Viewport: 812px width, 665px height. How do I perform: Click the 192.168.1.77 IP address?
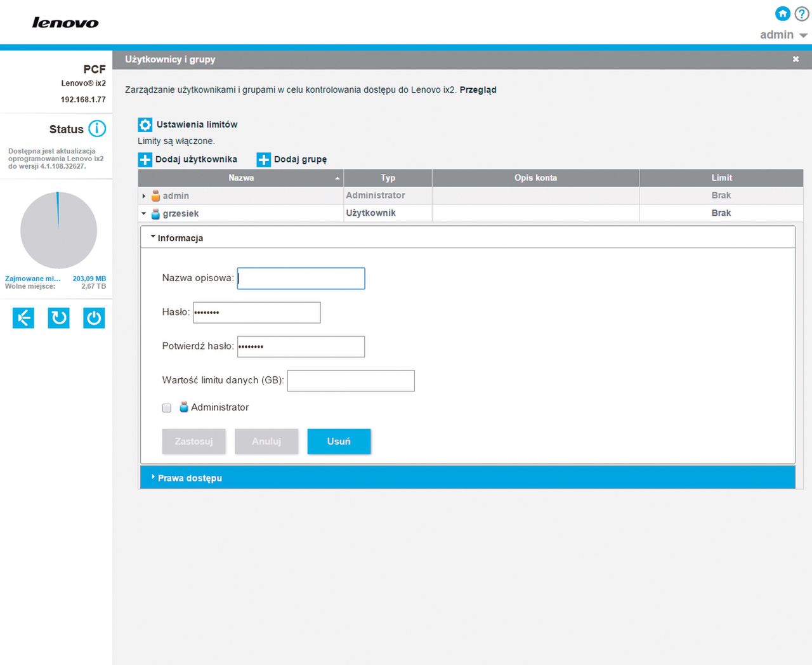[x=83, y=100]
